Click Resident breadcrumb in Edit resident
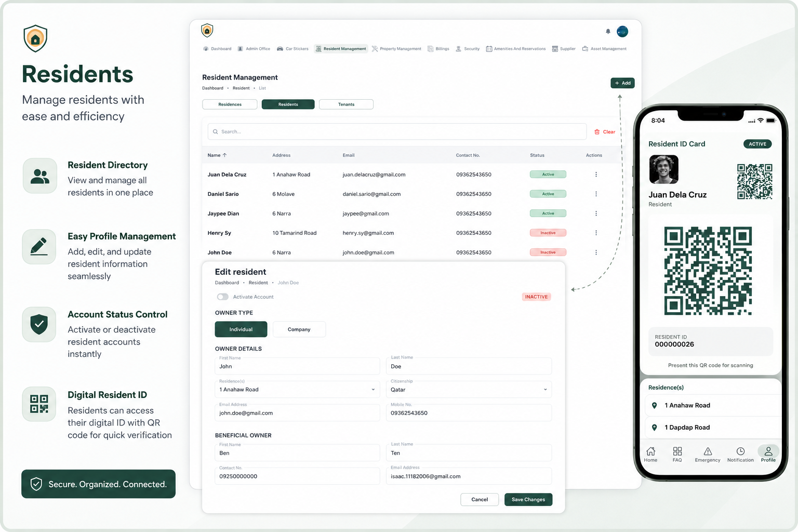This screenshot has height=532, width=798. 258,283
